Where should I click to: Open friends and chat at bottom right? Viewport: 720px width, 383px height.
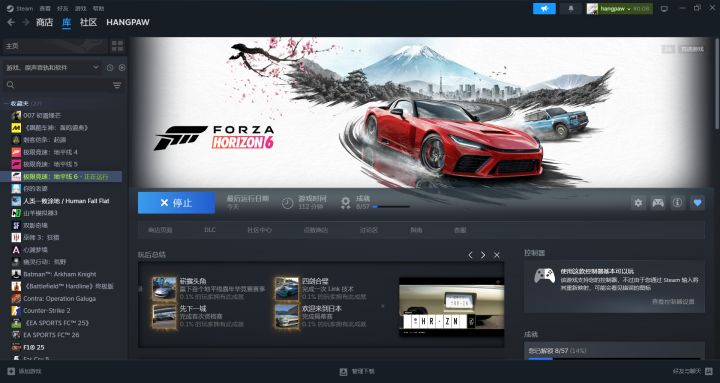click(692, 371)
